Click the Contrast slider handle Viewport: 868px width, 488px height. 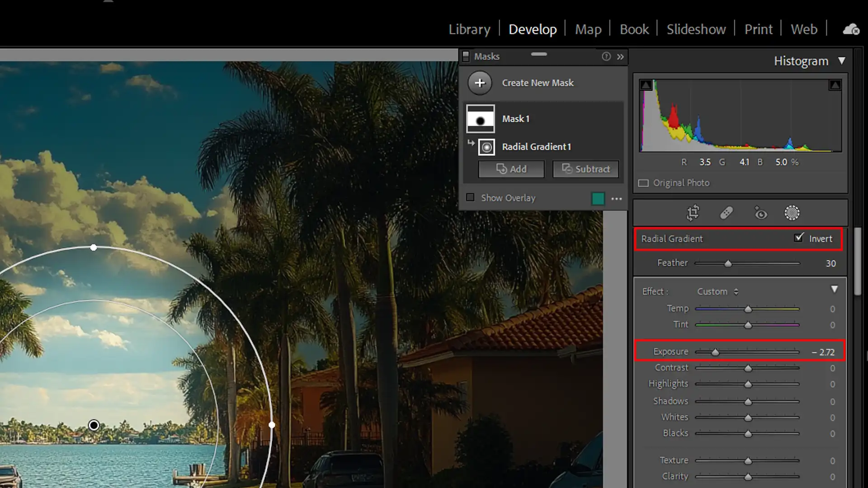point(748,368)
